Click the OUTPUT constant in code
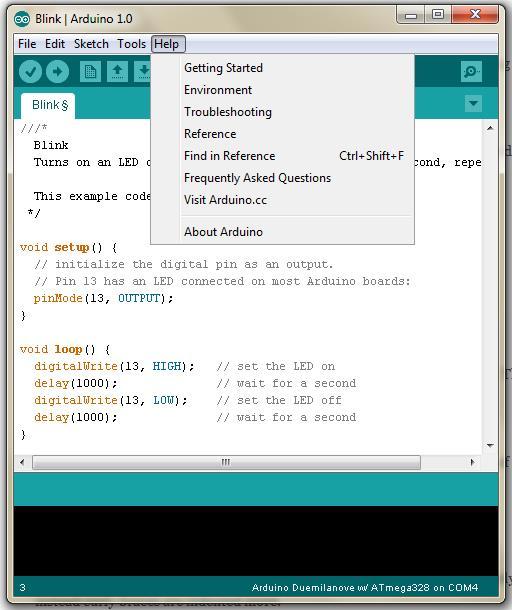 pos(139,298)
